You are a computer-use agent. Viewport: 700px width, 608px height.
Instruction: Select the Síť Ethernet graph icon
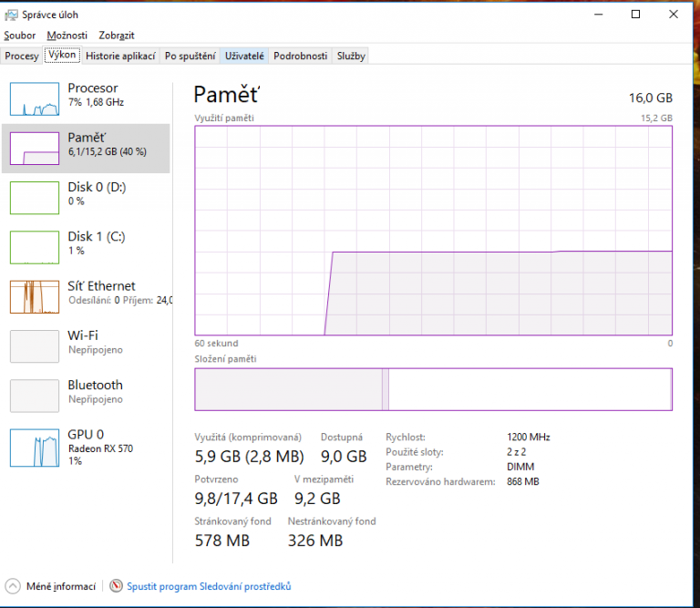tap(34, 296)
